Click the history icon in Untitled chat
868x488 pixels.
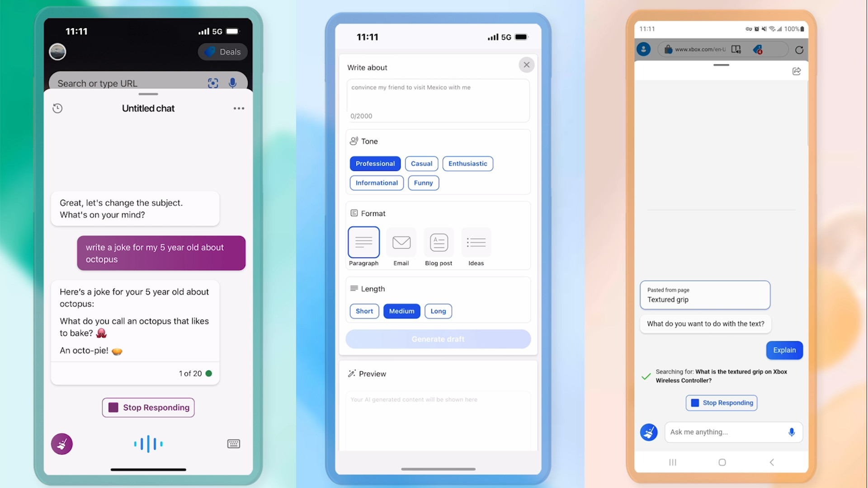[57, 108]
